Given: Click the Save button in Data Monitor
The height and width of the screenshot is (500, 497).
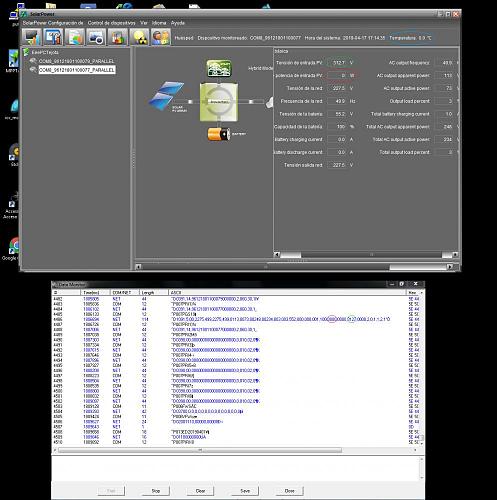Looking at the screenshot, I should coord(245,491).
